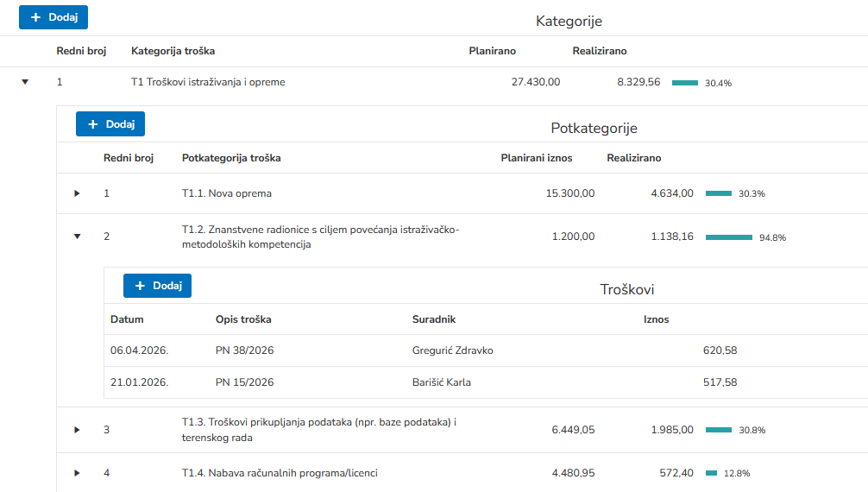
Task: Select the PN 15/2026 expense row
Action: click(245, 382)
